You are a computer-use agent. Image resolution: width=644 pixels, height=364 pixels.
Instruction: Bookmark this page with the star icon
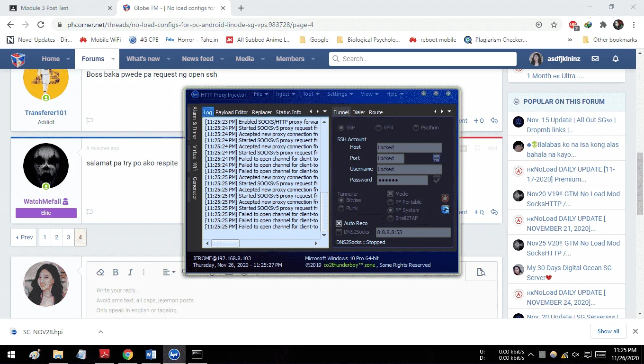554,25
